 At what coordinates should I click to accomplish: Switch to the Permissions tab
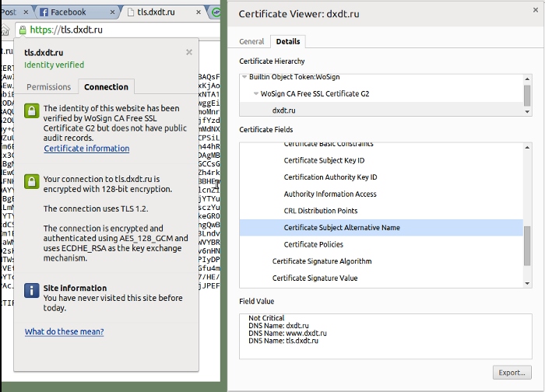[48, 87]
